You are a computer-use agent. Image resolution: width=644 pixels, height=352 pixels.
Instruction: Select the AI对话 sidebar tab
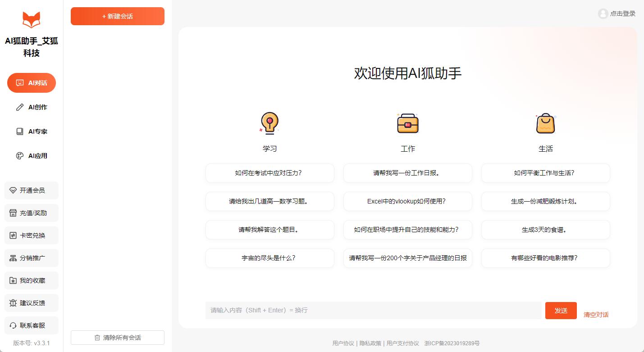[x=32, y=83]
